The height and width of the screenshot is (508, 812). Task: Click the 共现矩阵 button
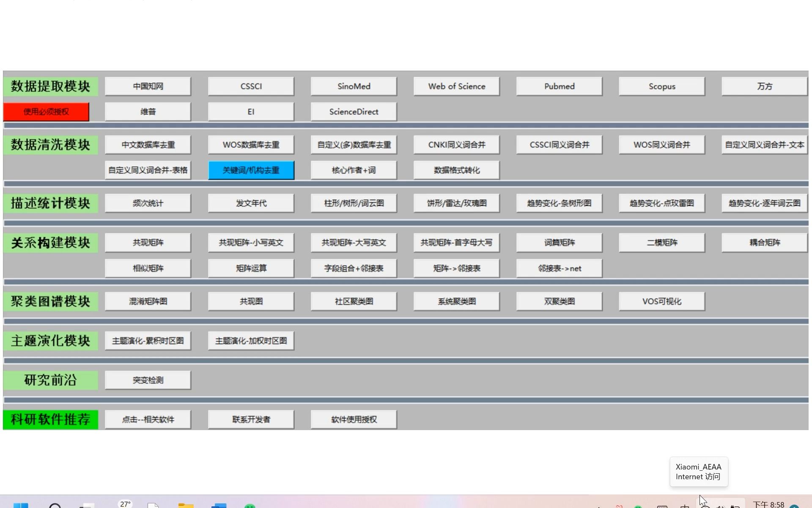point(148,243)
